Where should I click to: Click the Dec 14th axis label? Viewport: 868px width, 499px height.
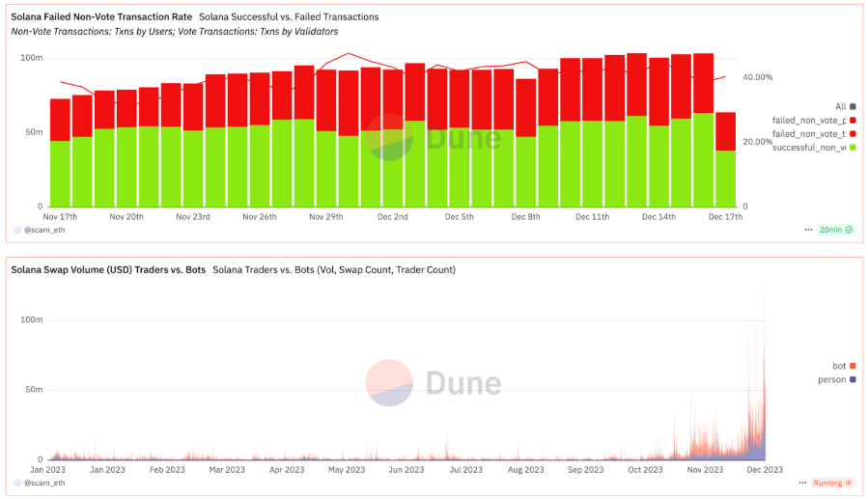point(658,217)
